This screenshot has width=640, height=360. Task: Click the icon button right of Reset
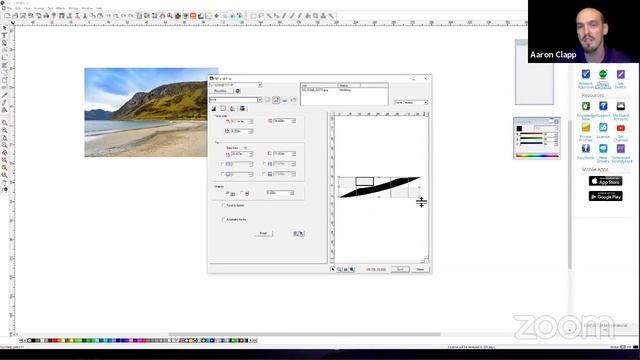click(x=298, y=233)
